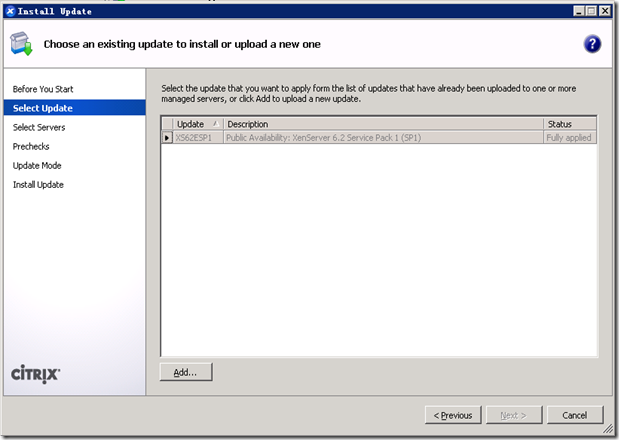Sort the list by Update column header
This screenshot has width=619, height=440.
pos(198,124)
